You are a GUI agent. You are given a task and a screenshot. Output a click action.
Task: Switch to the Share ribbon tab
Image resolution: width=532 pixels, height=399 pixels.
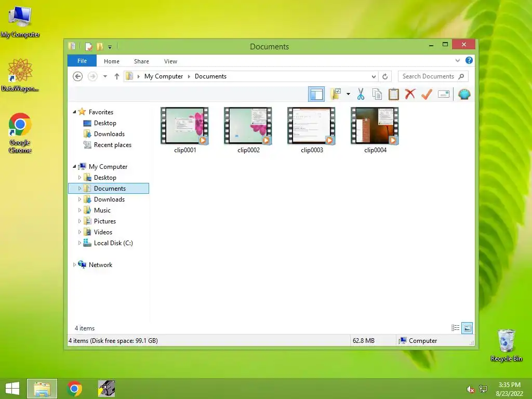(x=141, y=61)
